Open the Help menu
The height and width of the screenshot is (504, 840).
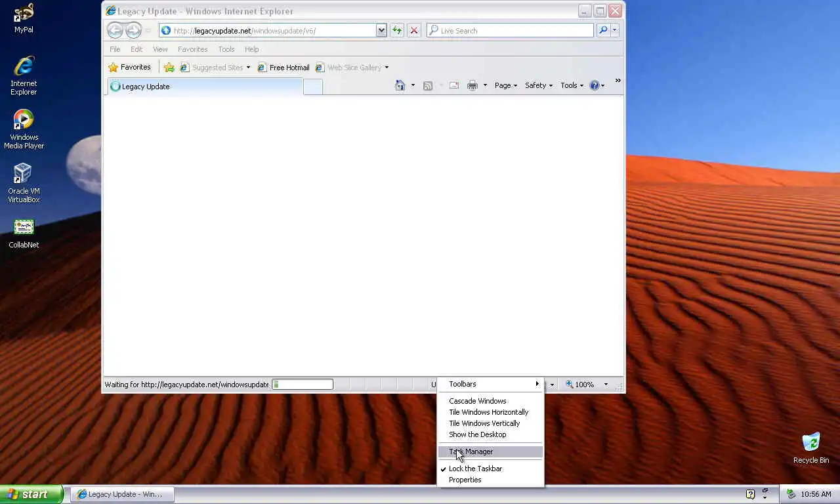click(x=252, y=49)
